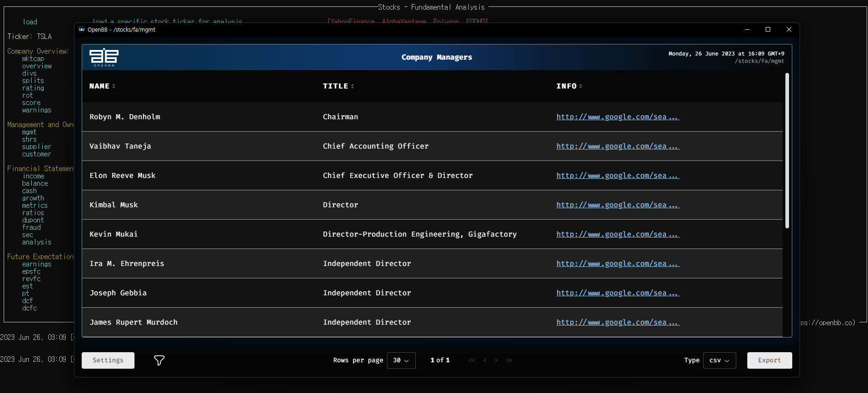868x393 pixels.
Task: Sort table by NAME column arrows
Action: 114,86
